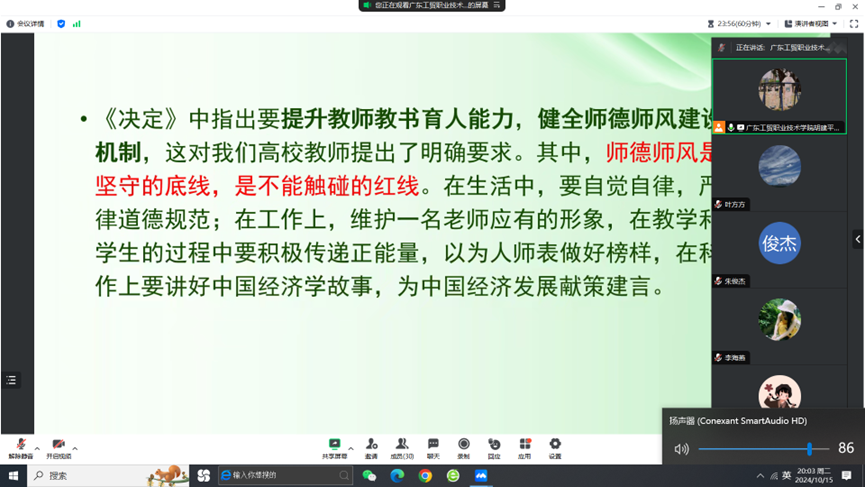Expand audio options arrow beside 解除静音

[37, 447]
